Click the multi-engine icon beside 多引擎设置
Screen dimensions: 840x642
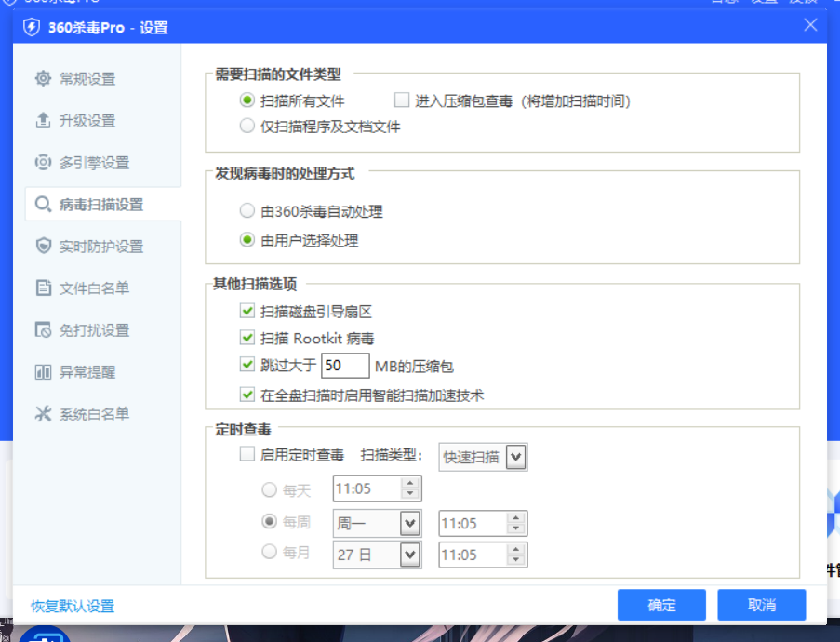click(43, 163)
